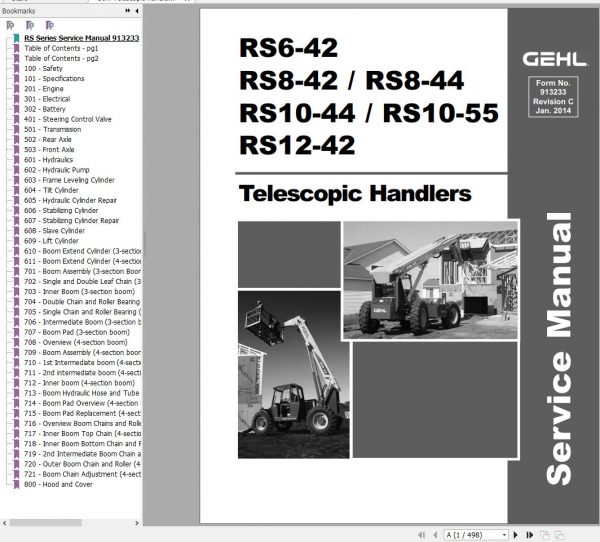Select bookmark Table of Contents - pg1
The image size is (600, 542).
61,48
